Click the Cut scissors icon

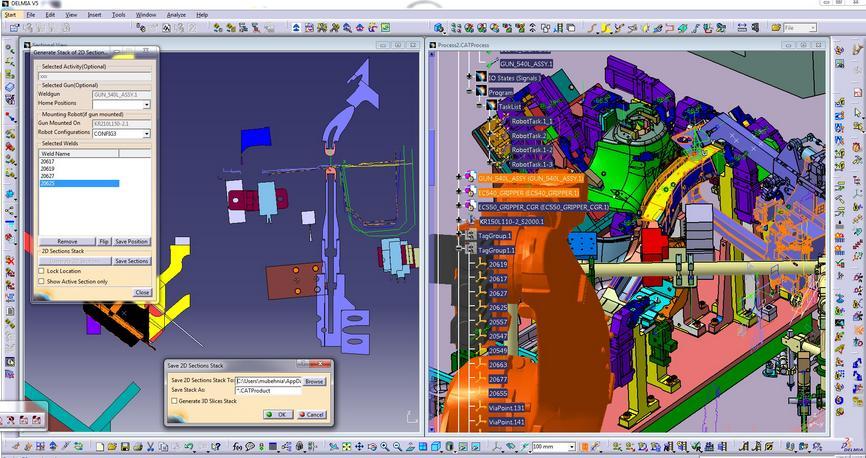pyautogui.click(x=150, y=446)
